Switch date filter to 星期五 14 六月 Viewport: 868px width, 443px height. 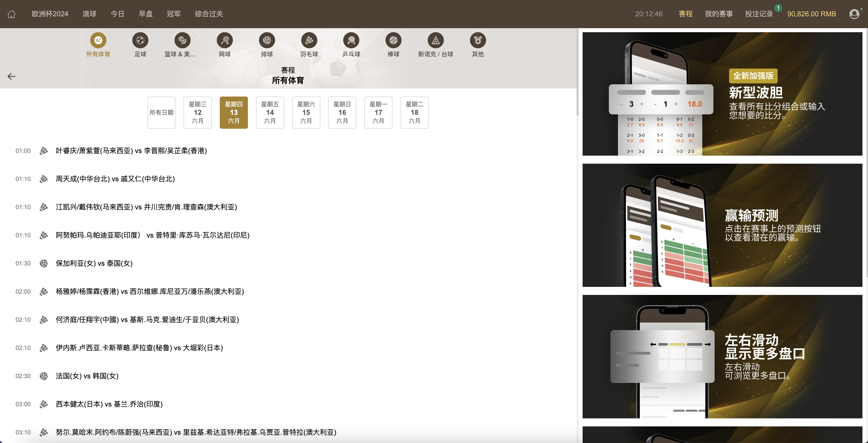tap(270, 112)
